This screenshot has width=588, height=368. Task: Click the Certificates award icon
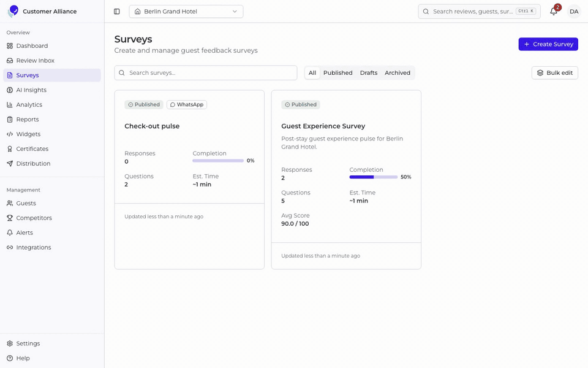[10, 148]
